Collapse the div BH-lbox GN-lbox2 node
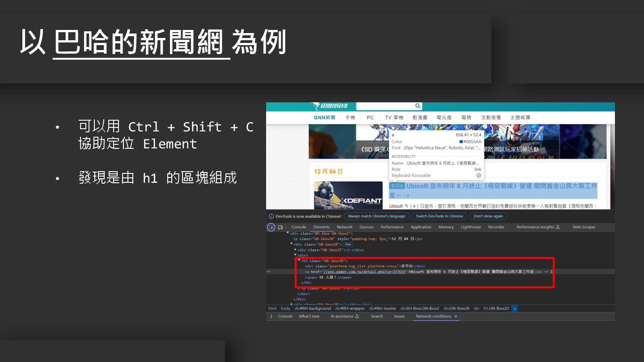 tap(288, 233)
